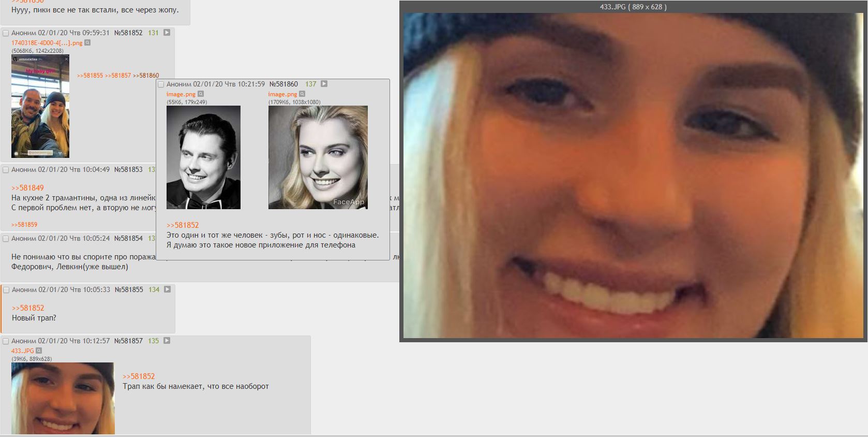The width and height of the screenshot is (868, 437).
Task: Open the post menu arrow for post №581855
Action: pos(167,289)
